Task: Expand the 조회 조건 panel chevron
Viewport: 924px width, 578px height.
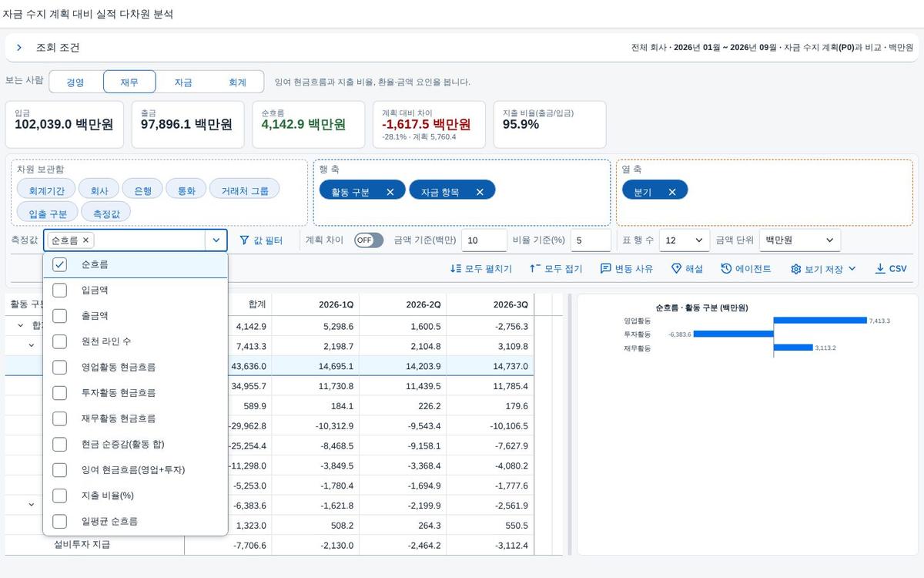Action: 19,48
